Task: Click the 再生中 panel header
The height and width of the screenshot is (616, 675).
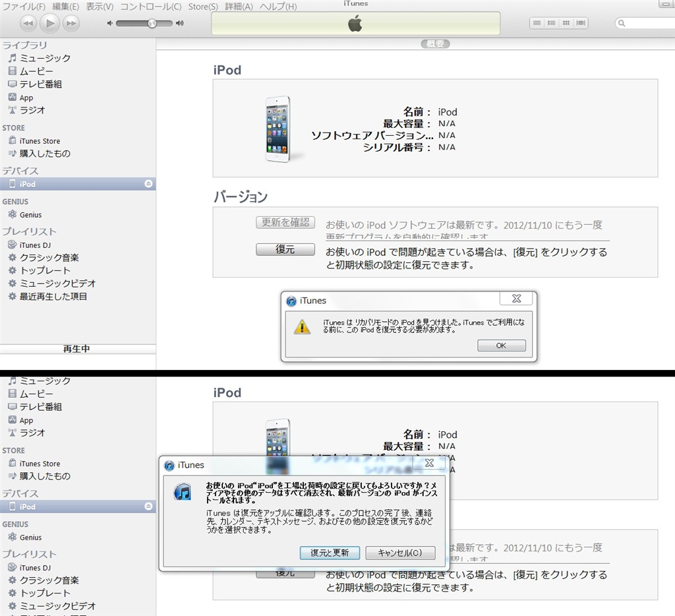Action: tap(78, 349)
